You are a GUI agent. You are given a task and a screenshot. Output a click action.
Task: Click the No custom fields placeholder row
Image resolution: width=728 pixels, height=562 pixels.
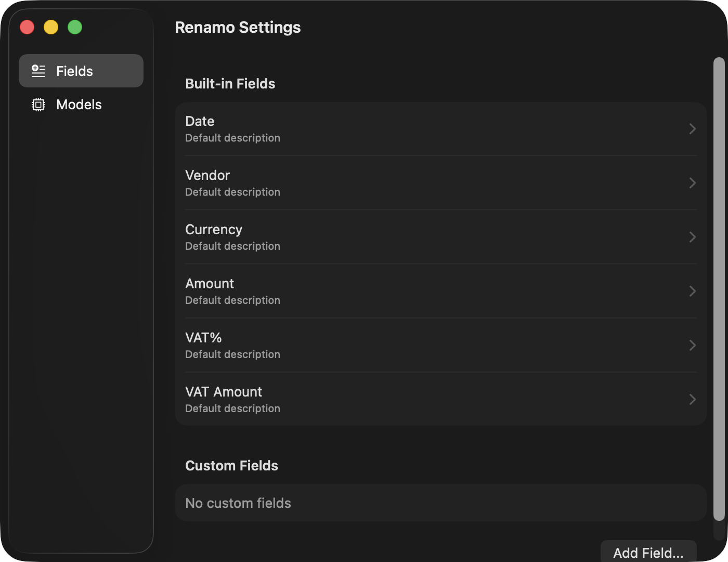coord(441,503)
